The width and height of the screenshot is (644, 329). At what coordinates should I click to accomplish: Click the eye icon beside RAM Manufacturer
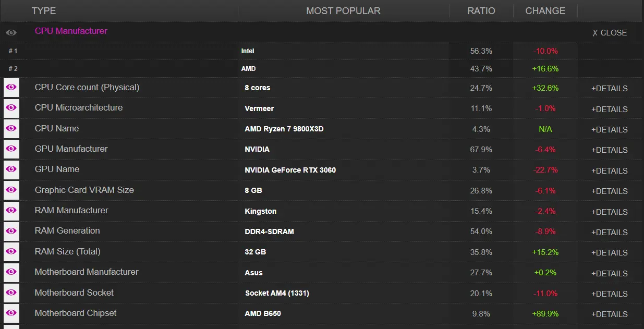[11, 211]
